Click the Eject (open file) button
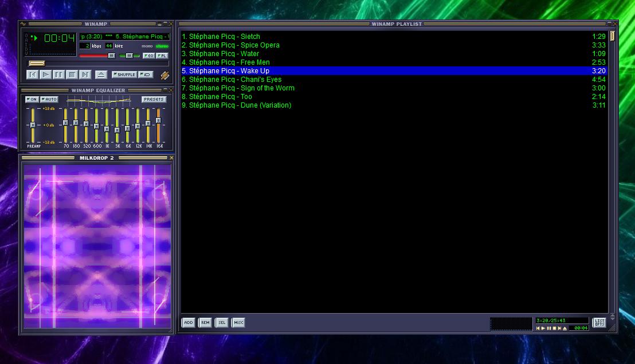Viewport: 635px width, 364px height. click(x=101, y=74)
